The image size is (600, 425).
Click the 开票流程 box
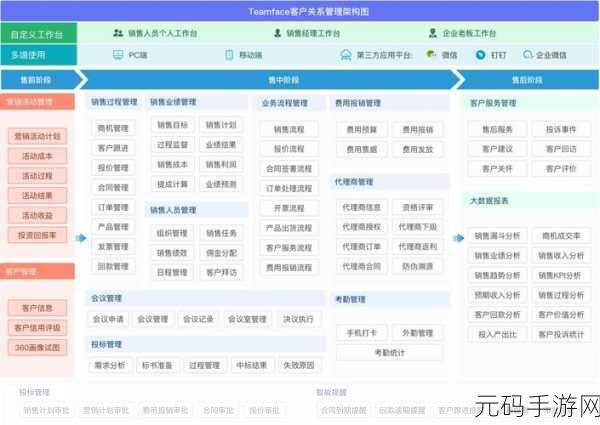click(x=289, y=208)
